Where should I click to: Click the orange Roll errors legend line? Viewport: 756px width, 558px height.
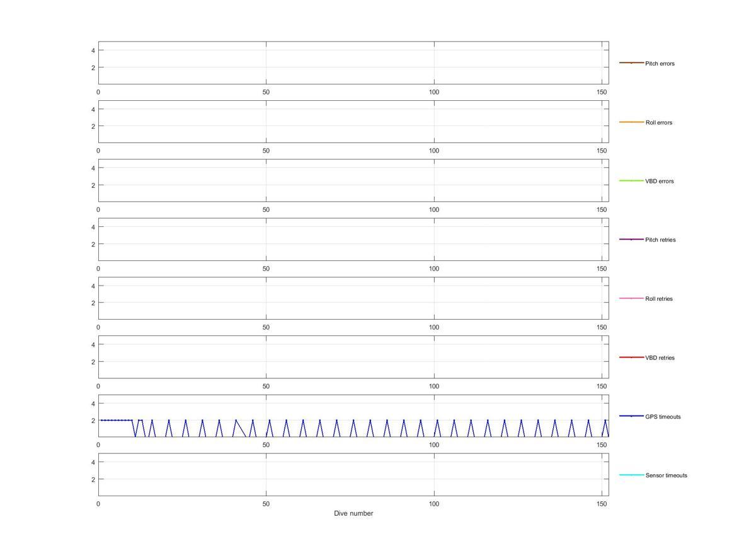(631, 122)
